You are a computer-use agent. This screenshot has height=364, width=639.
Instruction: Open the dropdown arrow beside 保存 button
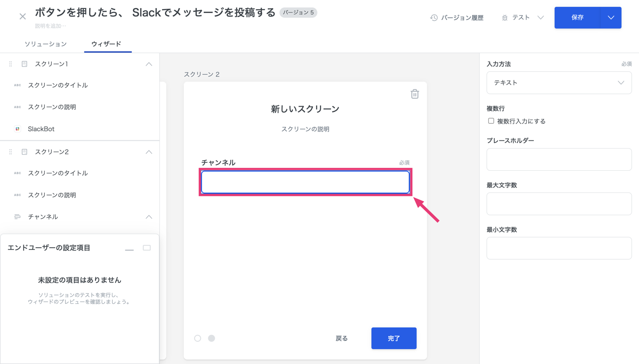click(611, 18)
